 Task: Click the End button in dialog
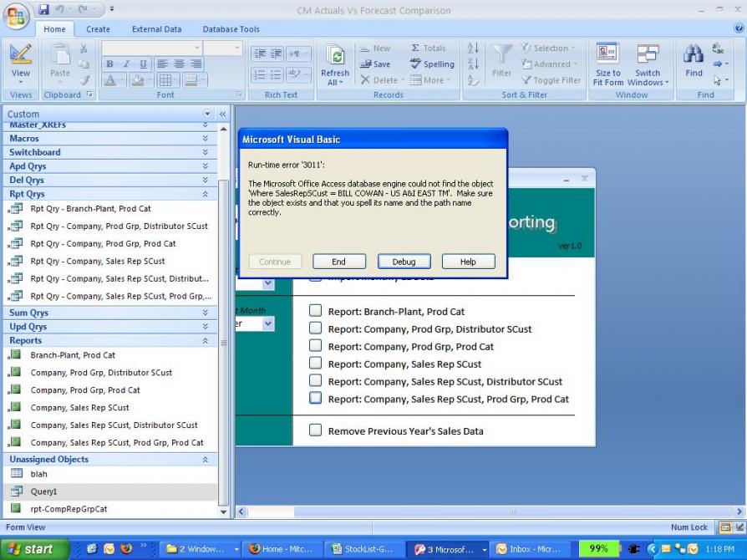[338, 262]
